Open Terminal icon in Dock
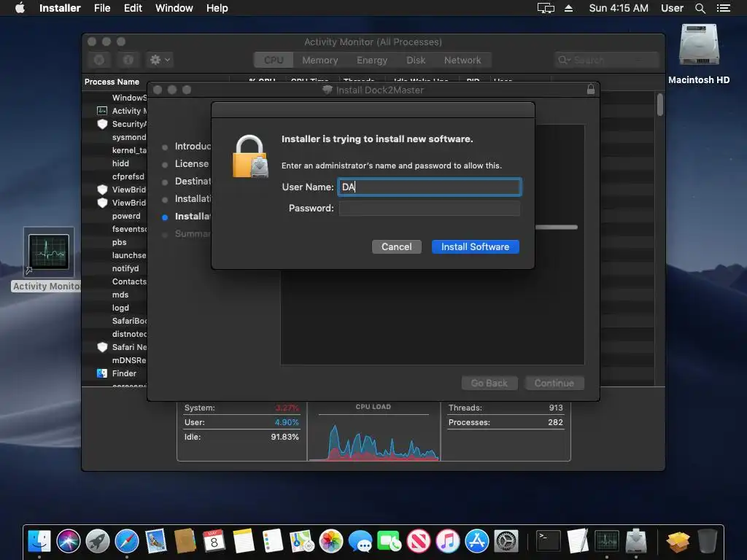Viewport: 747px width, 560px height. tap(549, 542)
